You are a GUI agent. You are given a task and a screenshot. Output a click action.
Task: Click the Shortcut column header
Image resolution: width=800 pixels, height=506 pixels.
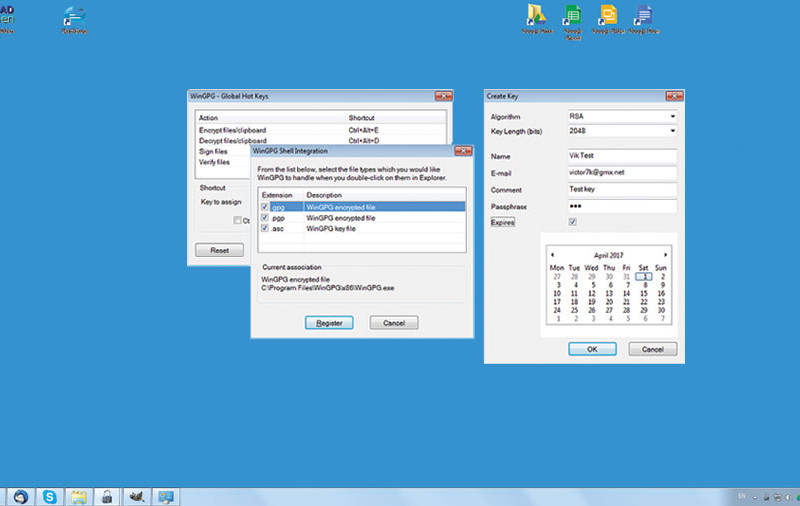pyautogui.click(x=395, y=118)
